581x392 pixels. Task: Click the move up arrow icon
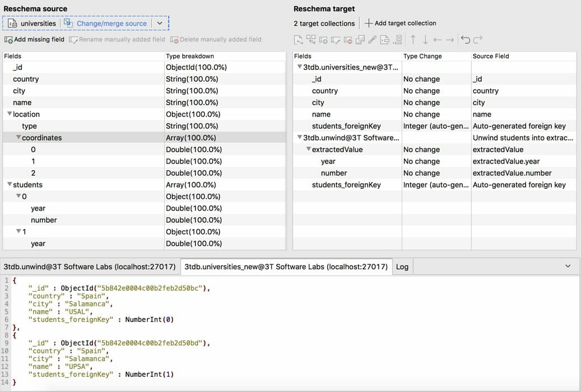(413, 40)
